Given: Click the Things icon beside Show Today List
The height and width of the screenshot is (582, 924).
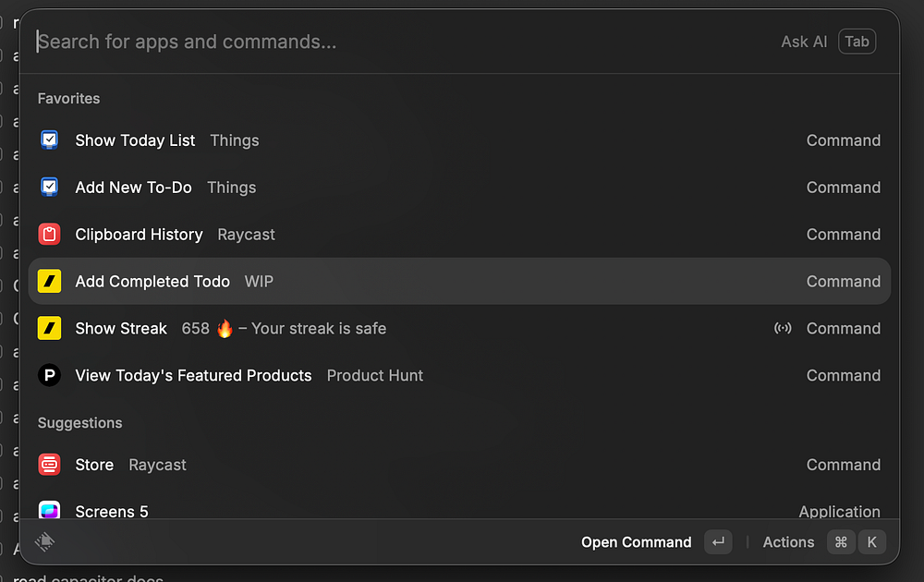Looking at the screenshot, I should coord(50,140).
